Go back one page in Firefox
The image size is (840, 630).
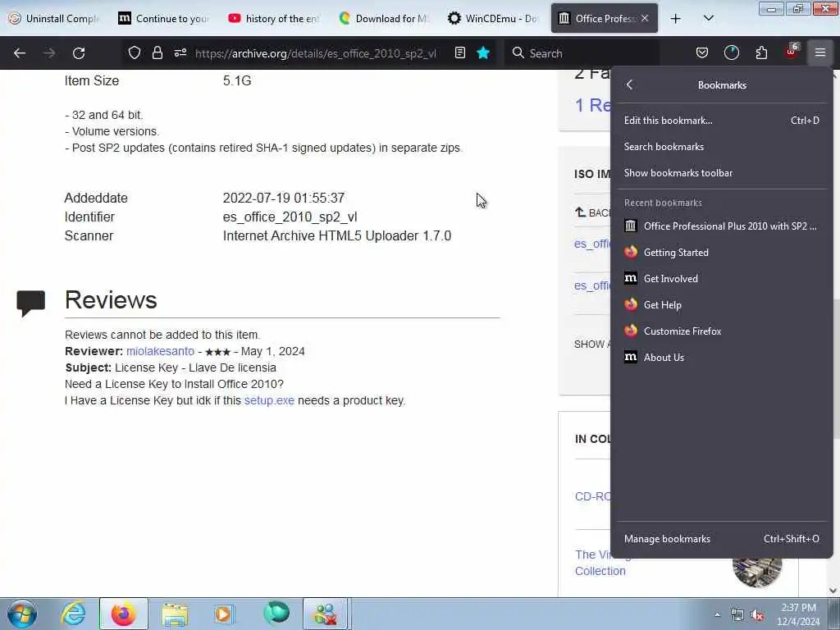tap(20, 53)
